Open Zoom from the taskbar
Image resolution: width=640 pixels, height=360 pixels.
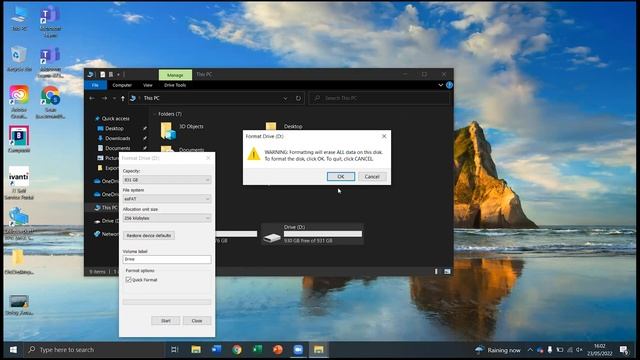coord(298,349)
